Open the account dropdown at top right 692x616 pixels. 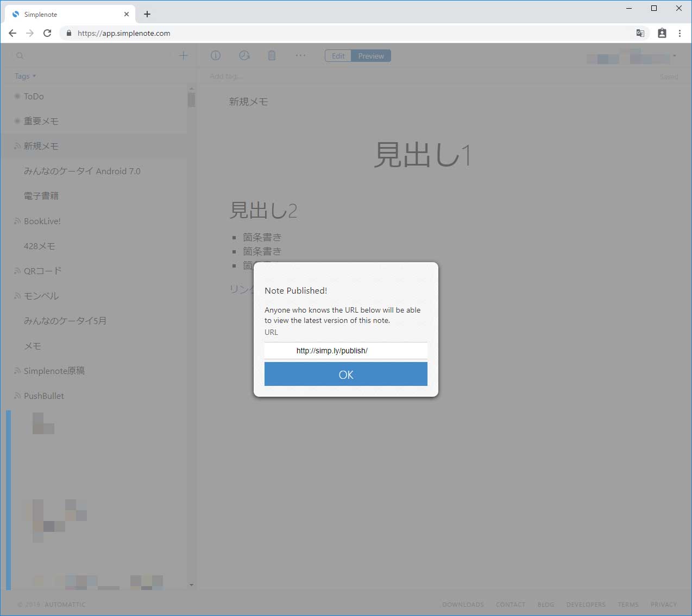click(x=674, y=55)
